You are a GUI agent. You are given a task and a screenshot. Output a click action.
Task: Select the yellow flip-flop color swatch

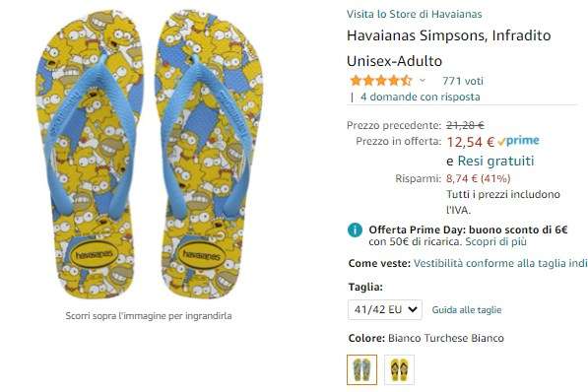click(x=399, y=369)
